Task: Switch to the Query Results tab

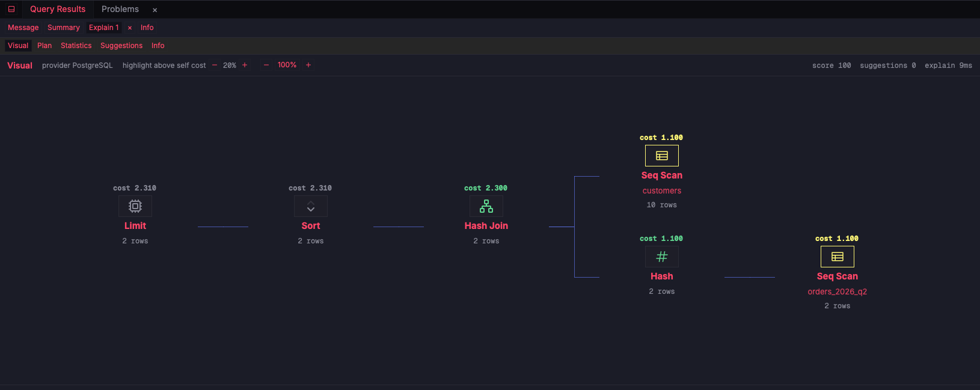Action: point(58,9)
